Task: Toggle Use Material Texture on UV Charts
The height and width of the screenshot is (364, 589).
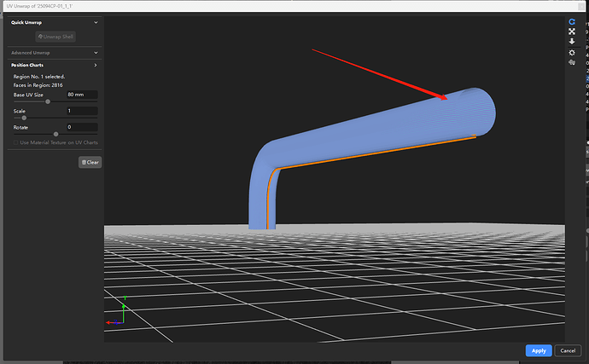Action: pos(15,142)
